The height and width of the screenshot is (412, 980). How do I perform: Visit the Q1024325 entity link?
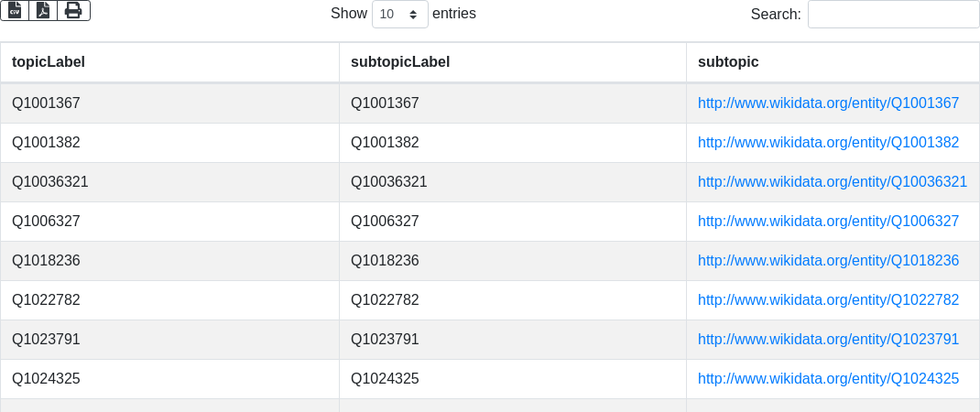coord(828,379)
